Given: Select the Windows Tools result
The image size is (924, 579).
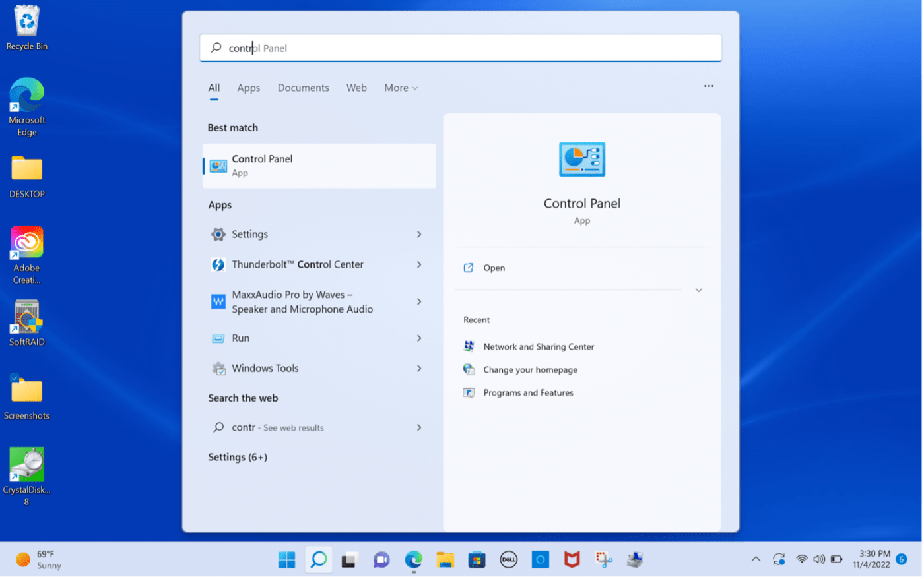Looking at the screenshot, I should click(x=319, y=369).
